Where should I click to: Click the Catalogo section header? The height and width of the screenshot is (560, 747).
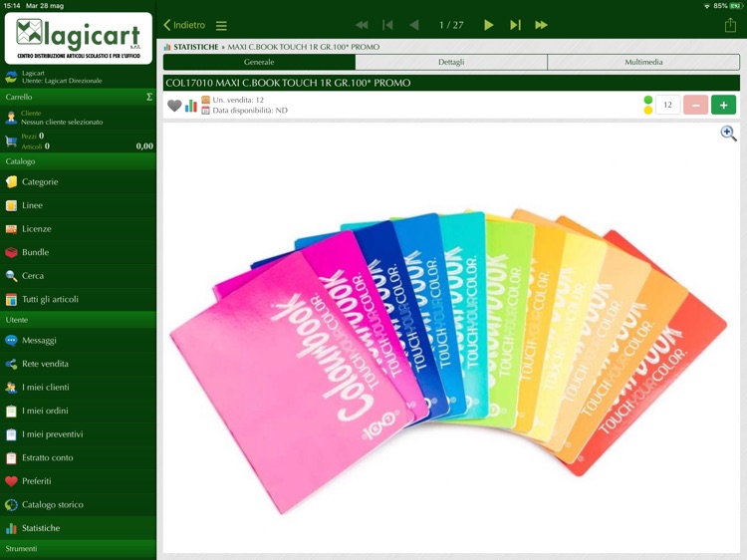pyautogui.click(x=78, y=161)
